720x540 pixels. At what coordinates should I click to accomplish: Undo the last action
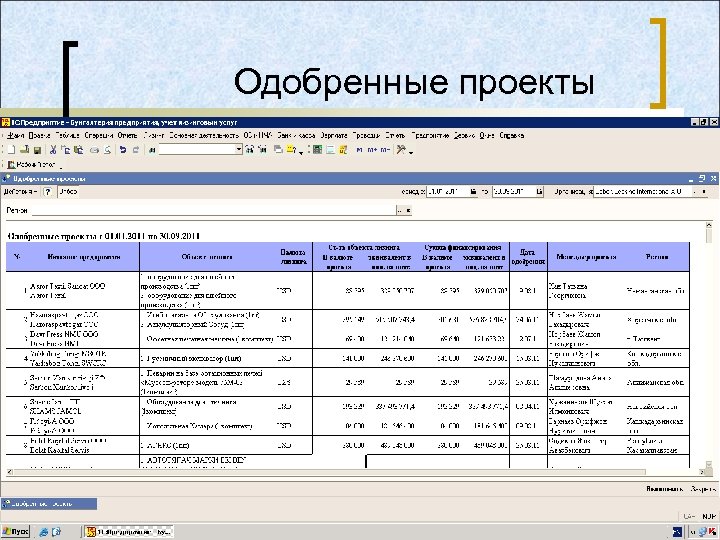click(123, 150)
